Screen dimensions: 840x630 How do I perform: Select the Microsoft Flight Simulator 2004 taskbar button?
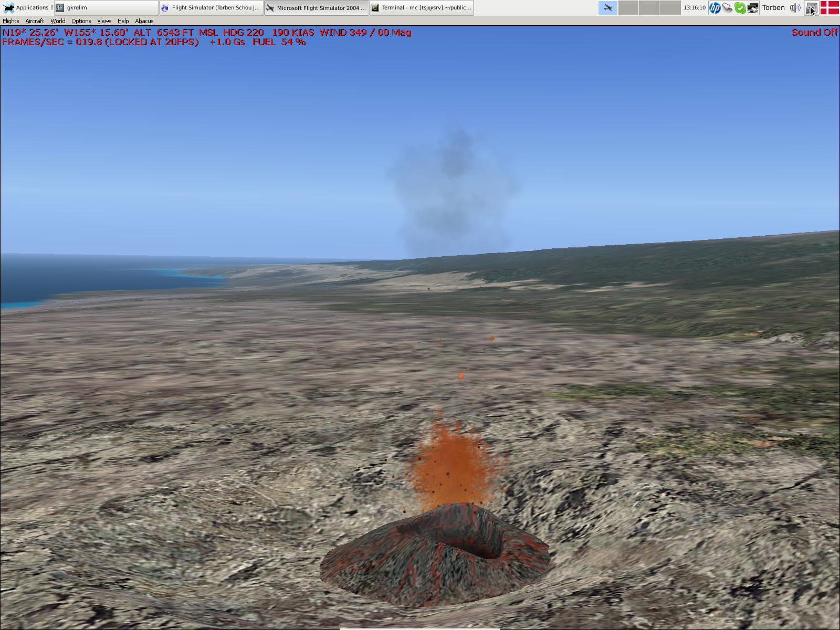click(x=316, y=7)
